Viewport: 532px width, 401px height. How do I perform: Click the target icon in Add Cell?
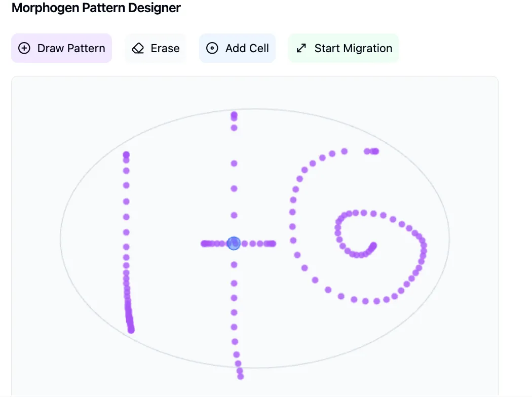pyautogui.click(x=212, y=48)
